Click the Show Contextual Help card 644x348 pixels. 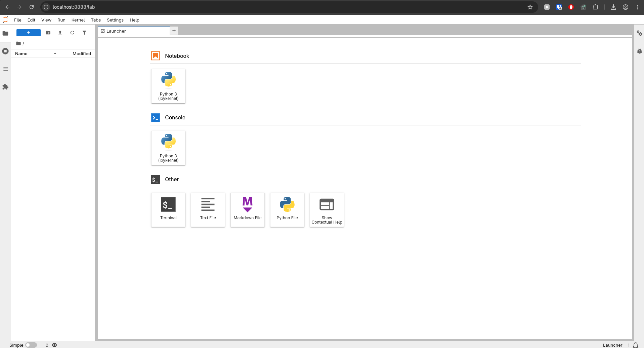pyautogui.click(x=327, y=210)
